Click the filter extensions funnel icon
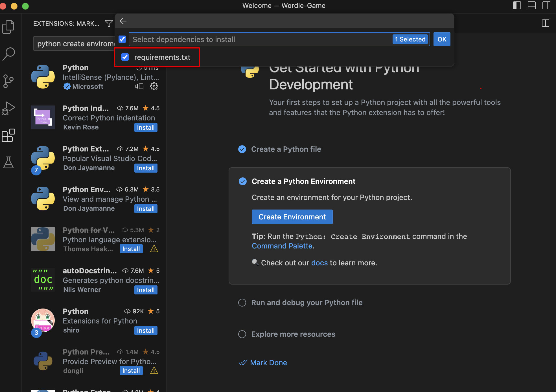 point(109,23)
